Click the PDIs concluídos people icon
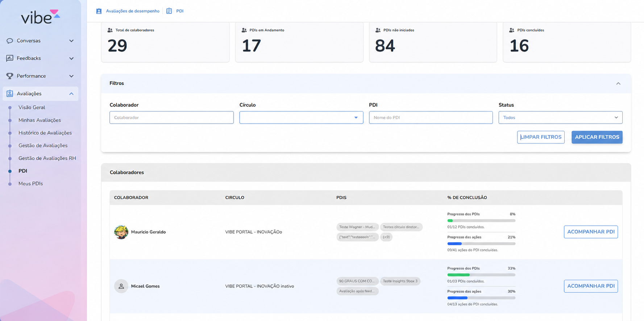This screenshot has width=644, height=321. pyautogui.click(x=512, y=30)
